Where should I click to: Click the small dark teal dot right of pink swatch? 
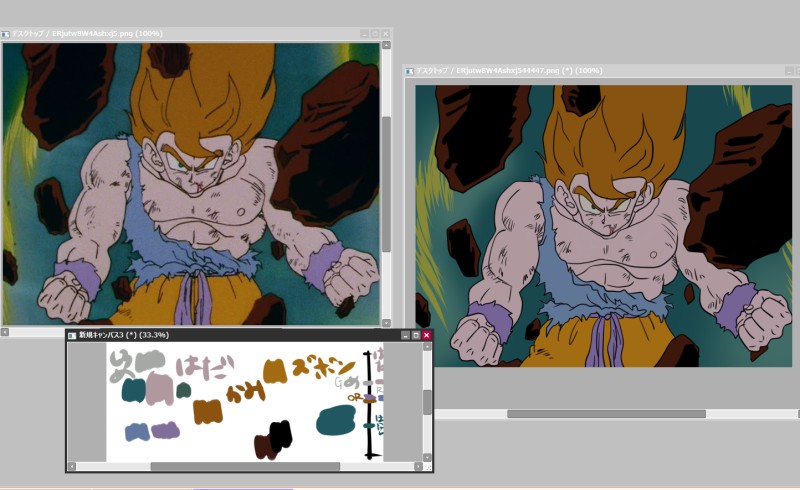coord(184,391)
